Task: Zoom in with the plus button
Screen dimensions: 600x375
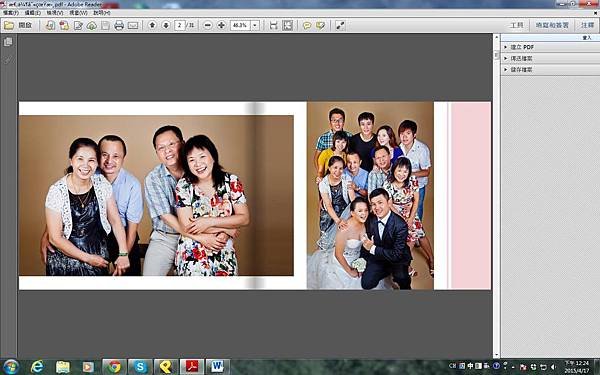Action: pyautogui.click(x=221, y=25)
